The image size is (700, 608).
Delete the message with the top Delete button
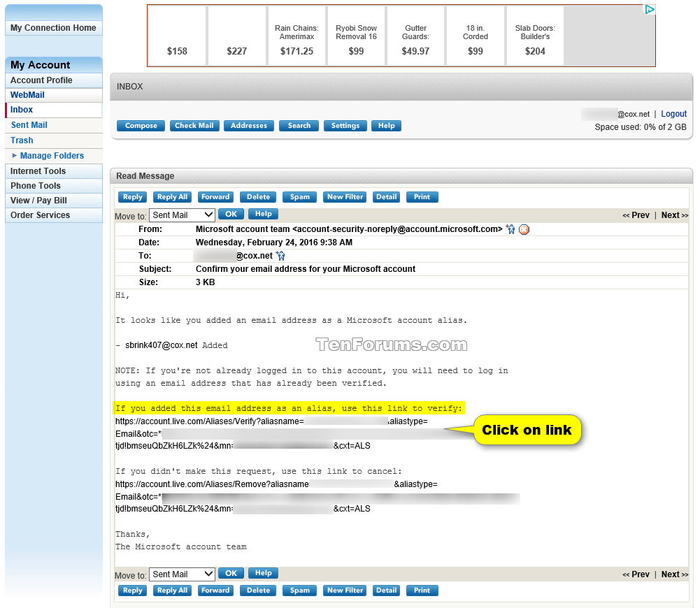tap(258, 197)
